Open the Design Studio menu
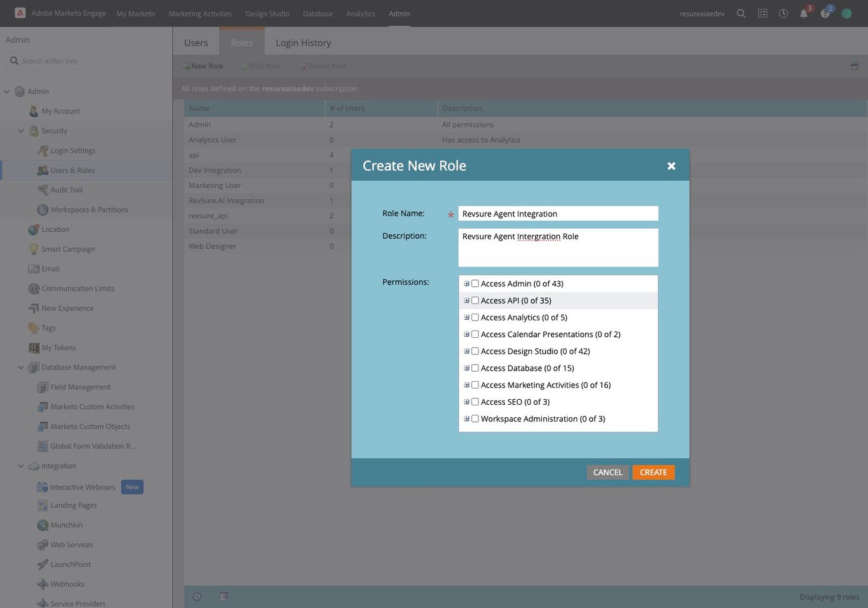This screenshot has height=608, width=868. click(267, 14)
